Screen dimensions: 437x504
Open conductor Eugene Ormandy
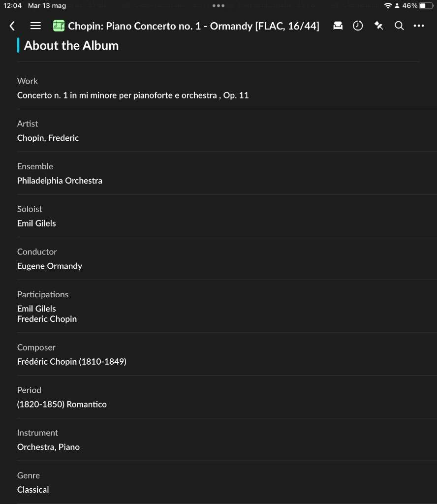click(x=50, y=266)
